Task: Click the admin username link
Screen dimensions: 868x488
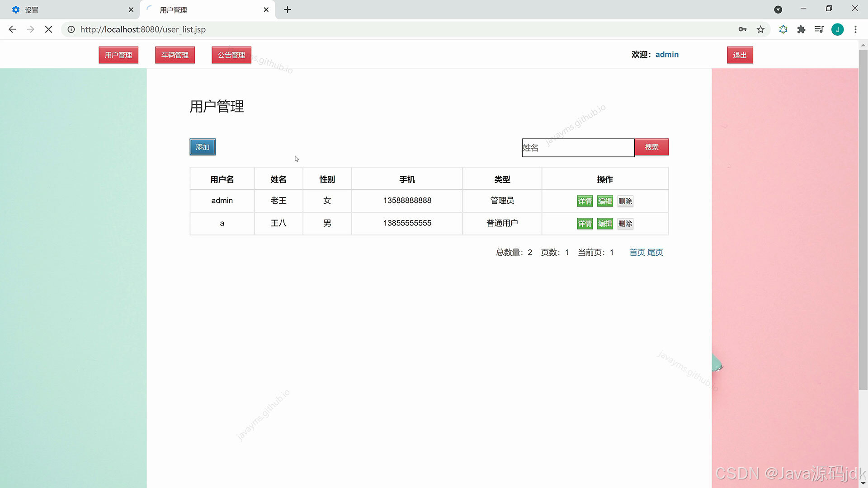Action: pyautogui.click(x=667, y=55)
